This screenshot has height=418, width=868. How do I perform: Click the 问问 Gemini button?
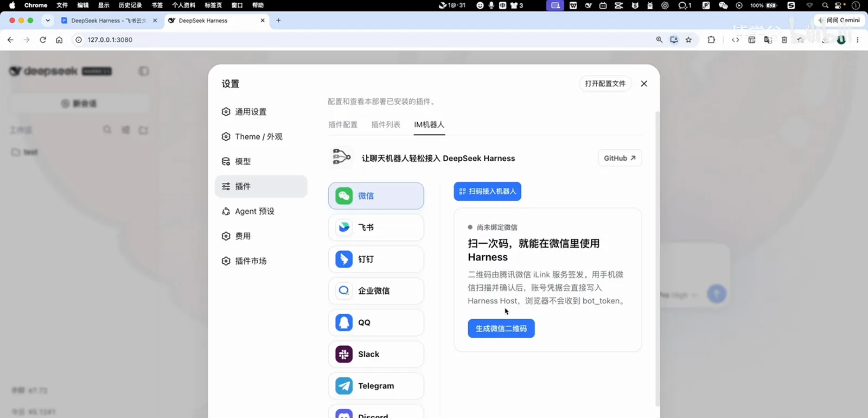click(840, 20)
